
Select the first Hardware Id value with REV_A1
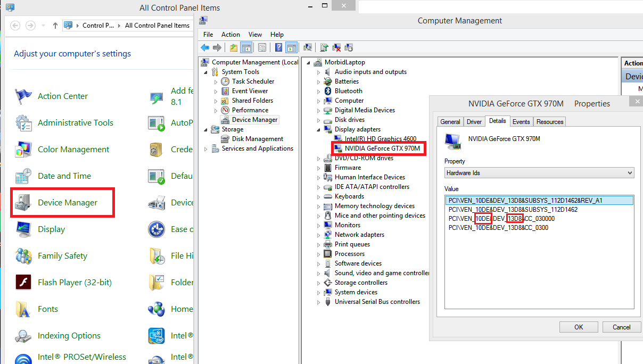click(x=540, y=201)
